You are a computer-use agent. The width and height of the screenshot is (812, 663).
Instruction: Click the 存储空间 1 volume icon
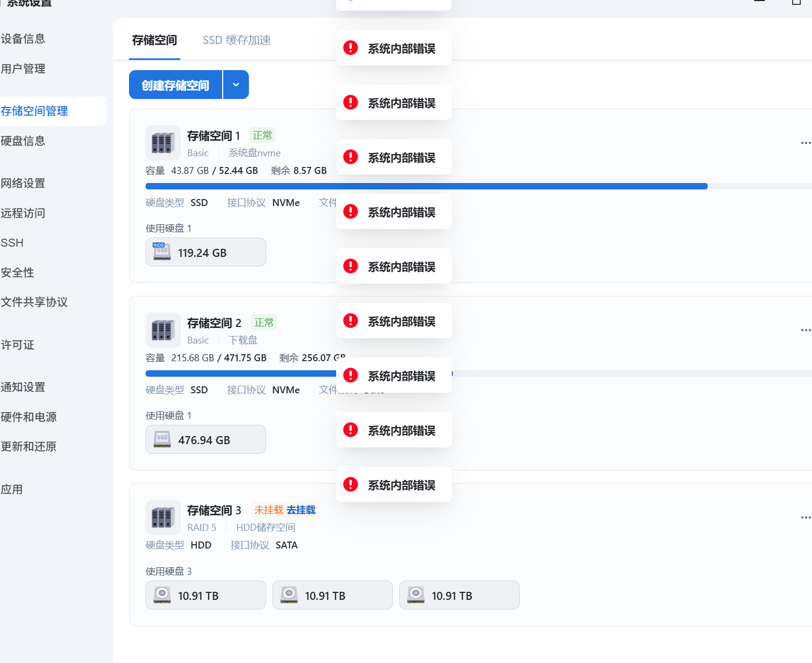click(163, 143)
